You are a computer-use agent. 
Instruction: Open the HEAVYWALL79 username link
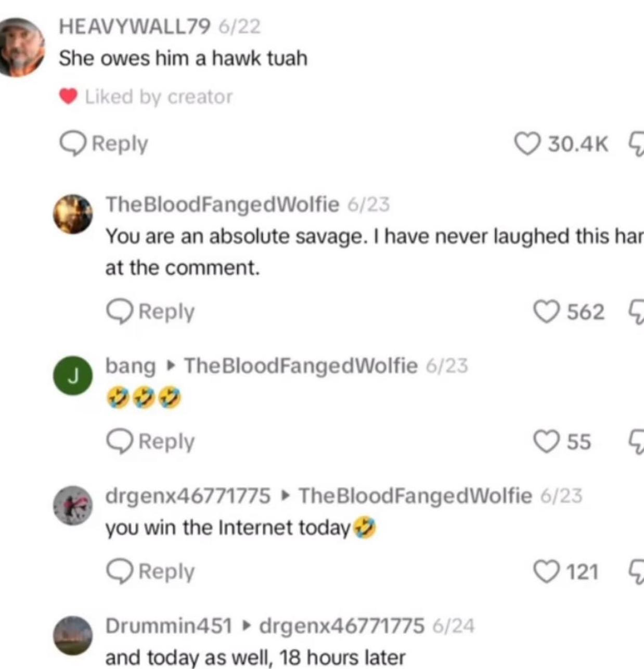point(135,26)
